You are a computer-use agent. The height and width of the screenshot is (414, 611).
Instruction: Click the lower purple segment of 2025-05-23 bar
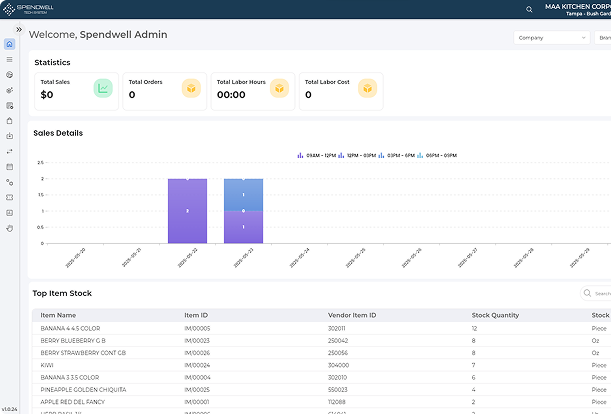coord(244,227)
